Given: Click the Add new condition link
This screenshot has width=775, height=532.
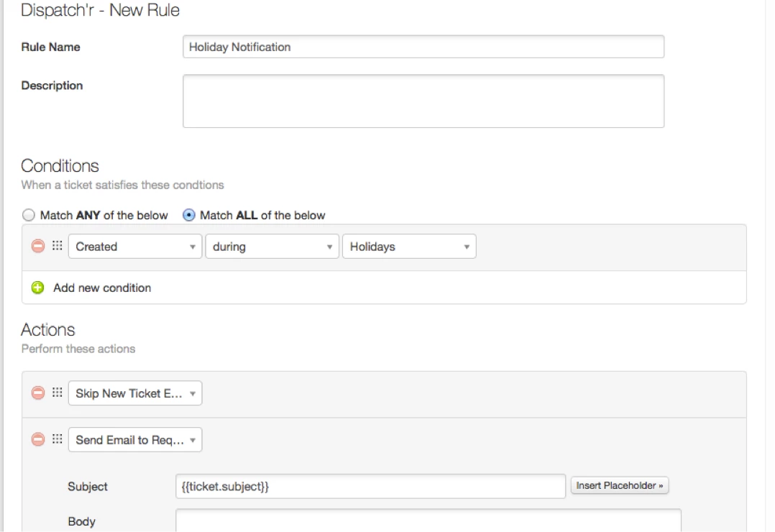Looking at the screenshot, I should click(102, 288).
